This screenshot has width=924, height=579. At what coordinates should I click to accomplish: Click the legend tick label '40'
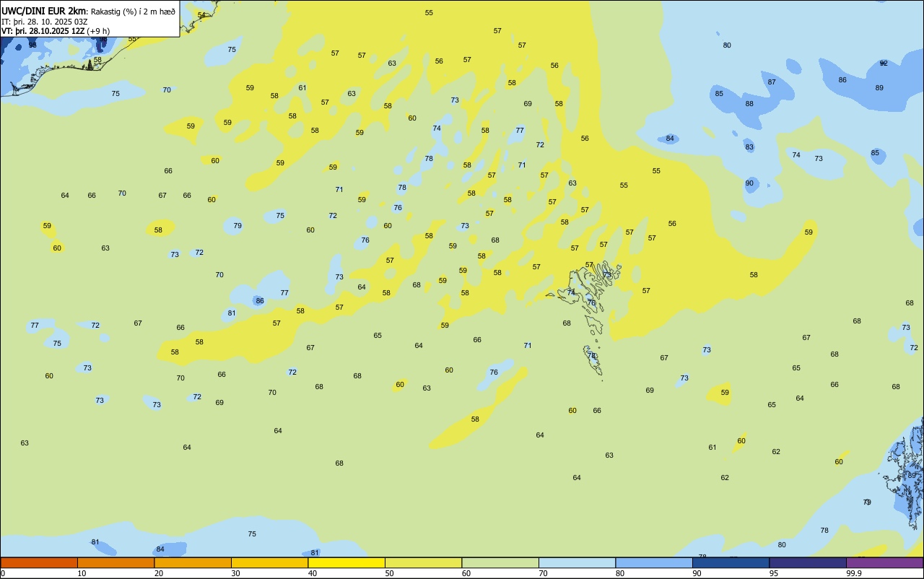pos(312,573)
